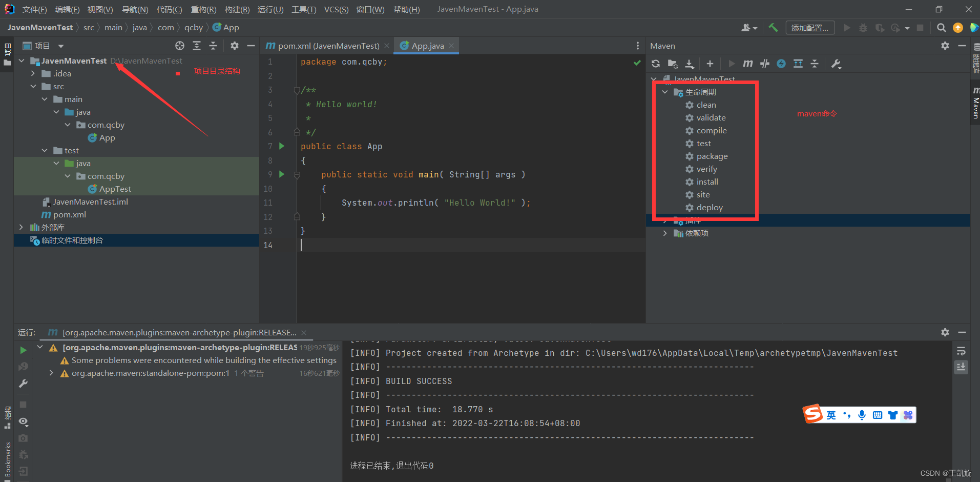Toggle show passed eye icon in Run panel

(23, 421)
